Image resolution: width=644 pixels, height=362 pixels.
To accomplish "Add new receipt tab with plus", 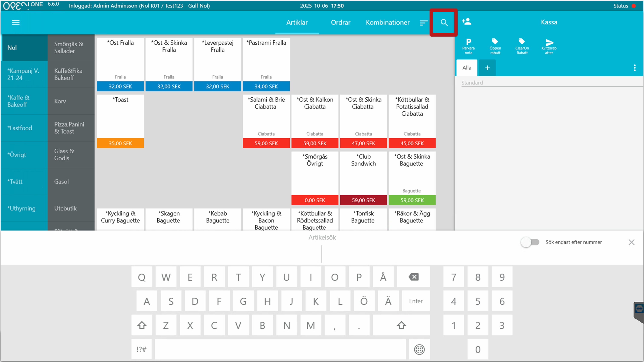I will [x=487, y=68].
